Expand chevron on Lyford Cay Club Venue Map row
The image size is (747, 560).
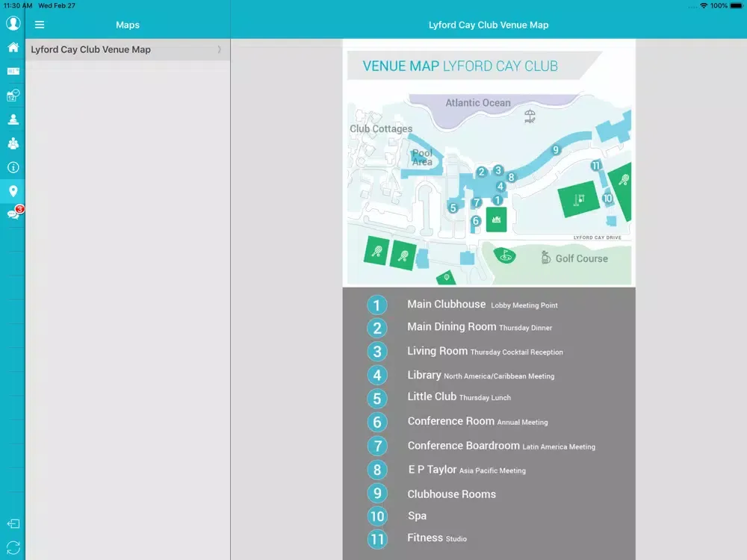coord(219,49)
